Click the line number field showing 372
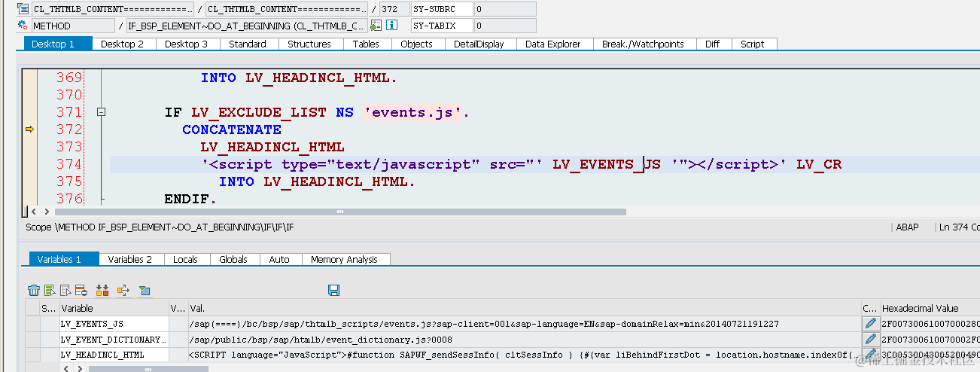Screen dimensions: 980x372 [394, 9]
